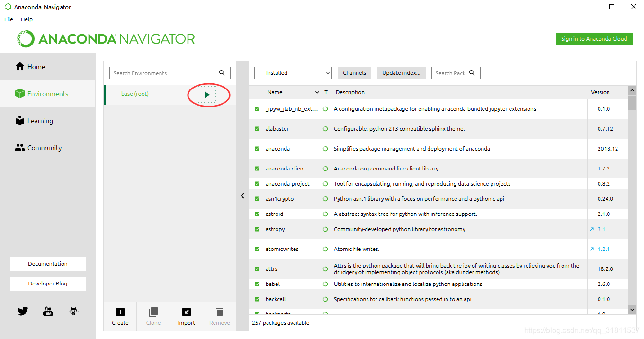The image size is (644, 339).
Task: Toggle the attrs package checkbox
Action: [257, 269]
